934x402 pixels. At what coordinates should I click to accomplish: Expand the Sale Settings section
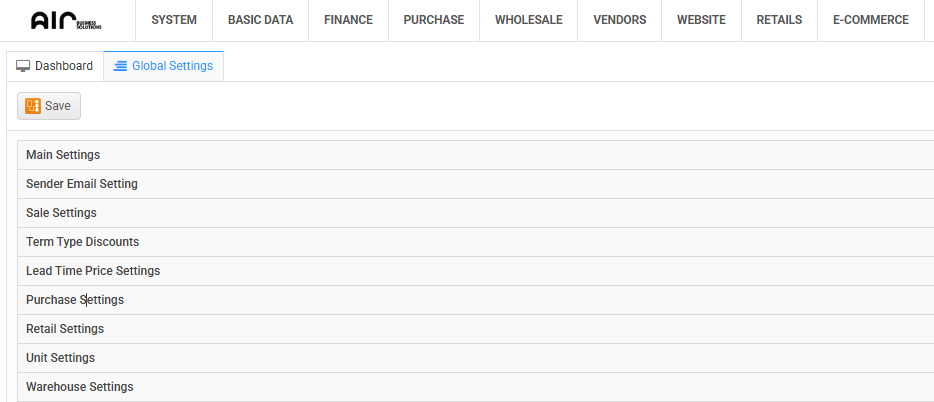[61, 213]
